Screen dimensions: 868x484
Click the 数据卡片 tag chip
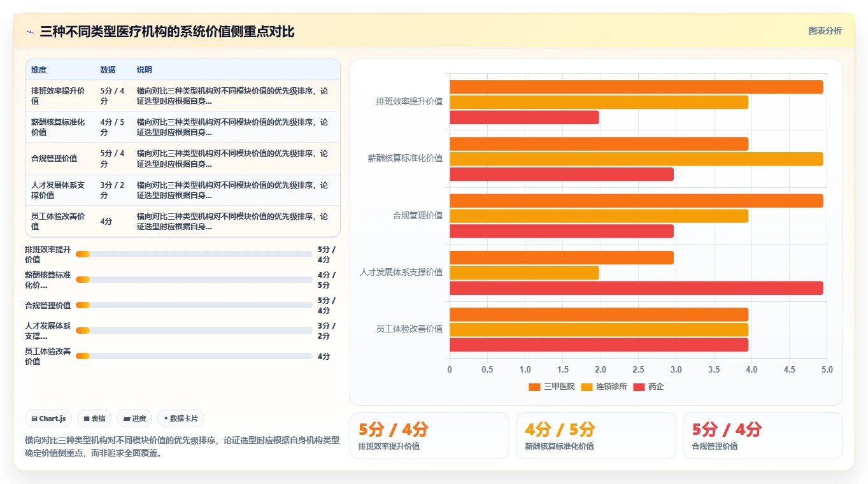click(181, 418)
